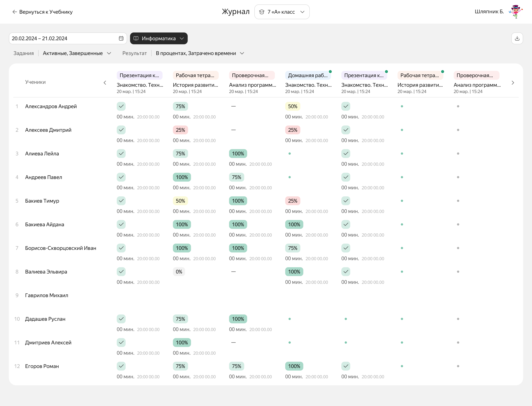The image size is (532, 406).
Task: Select student Валиева Эльвира
Action: (46, 272)
